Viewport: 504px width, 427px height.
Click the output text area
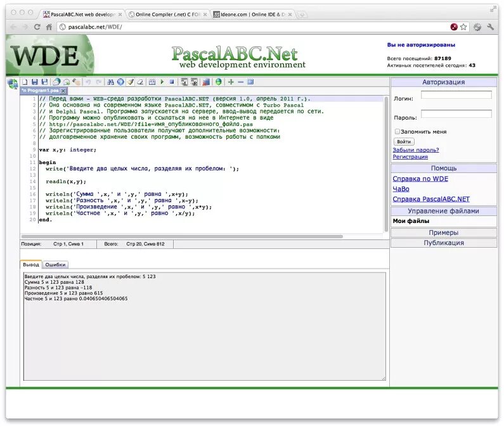point(204,326)
